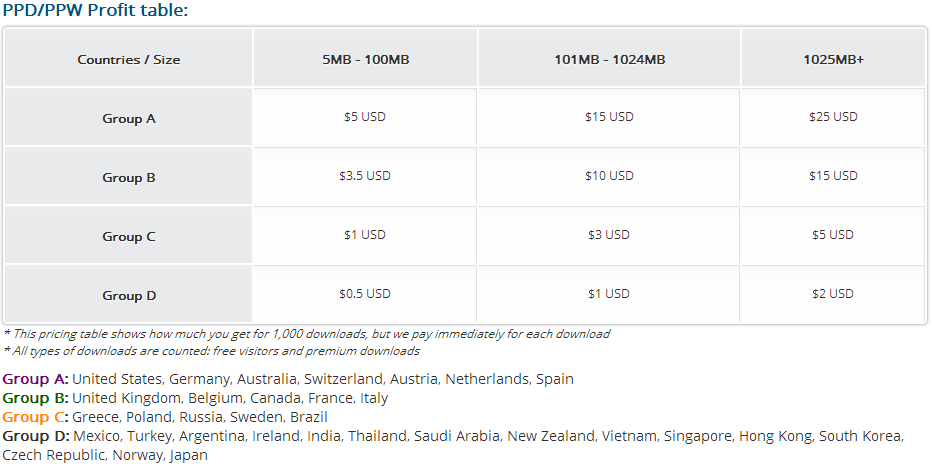932x470 pixels.
Task: Click the PPD/PPW Profit table heading
Action: [95, 10]
